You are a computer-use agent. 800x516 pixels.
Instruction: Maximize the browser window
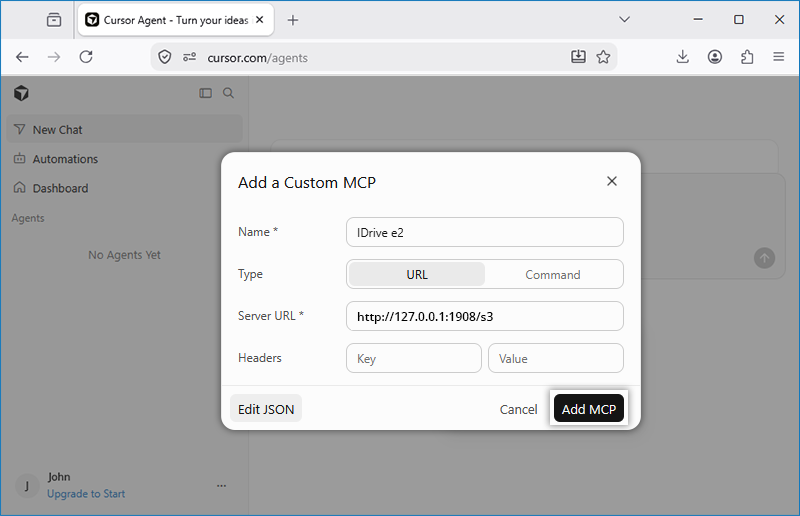(x=739, y=19)
